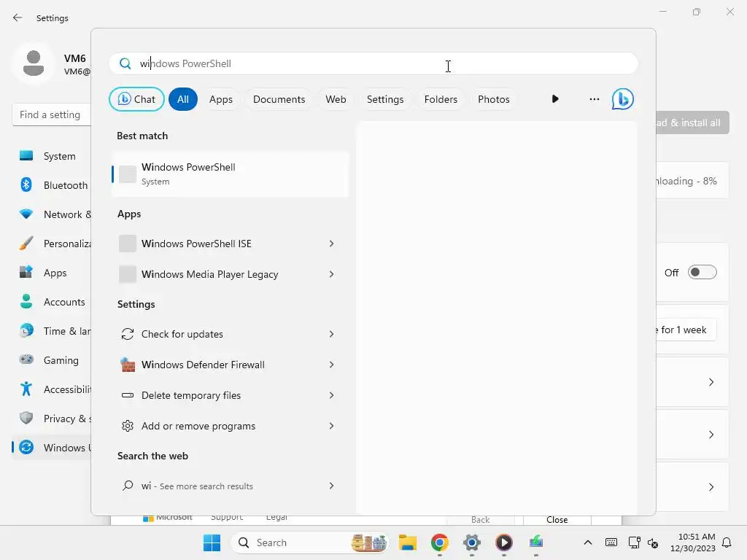Click the Delete temporary files storage icon
747x560 pixels.
[x=127, y=395]
